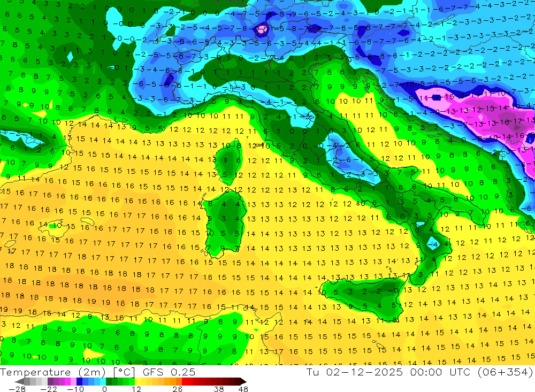Click Corsica island on the map
The height and width of the screenshot is (392, 535).
click(x=228, y=162)
